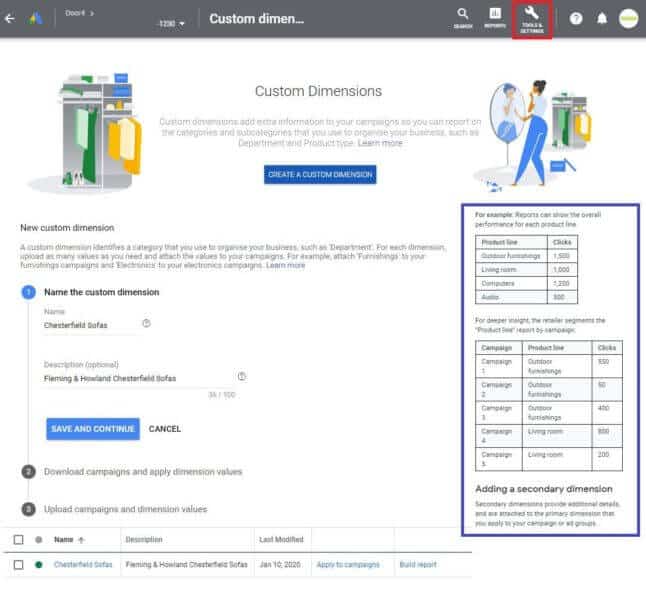Click Apply to campaigns link
The width and height of the screenshot is (646, 600).
(x=348, y=565)
